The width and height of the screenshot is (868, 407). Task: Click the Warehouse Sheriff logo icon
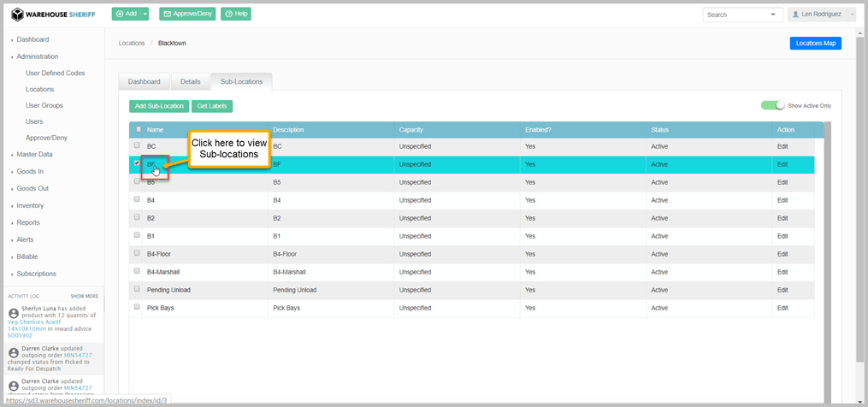click(x=16, y=15)
